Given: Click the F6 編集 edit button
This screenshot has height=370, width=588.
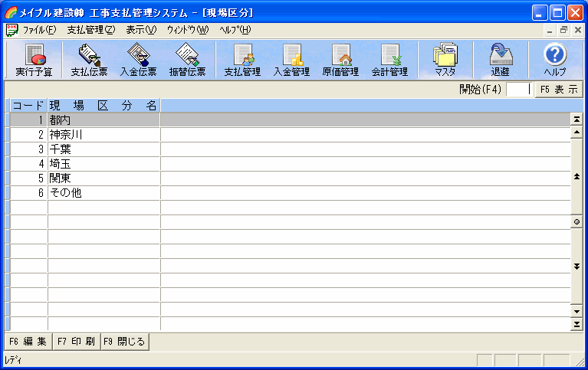Looking at the screenshot, I should tap(28, 342).
